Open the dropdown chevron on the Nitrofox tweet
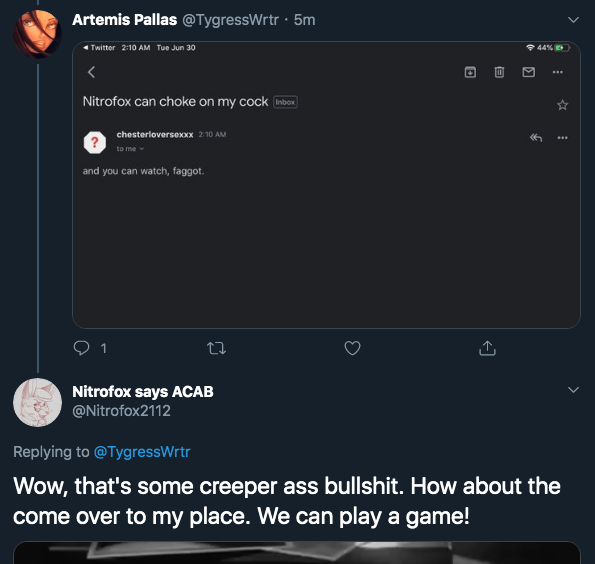The width and height of the screenshot is (595, 564). point(573,390)
